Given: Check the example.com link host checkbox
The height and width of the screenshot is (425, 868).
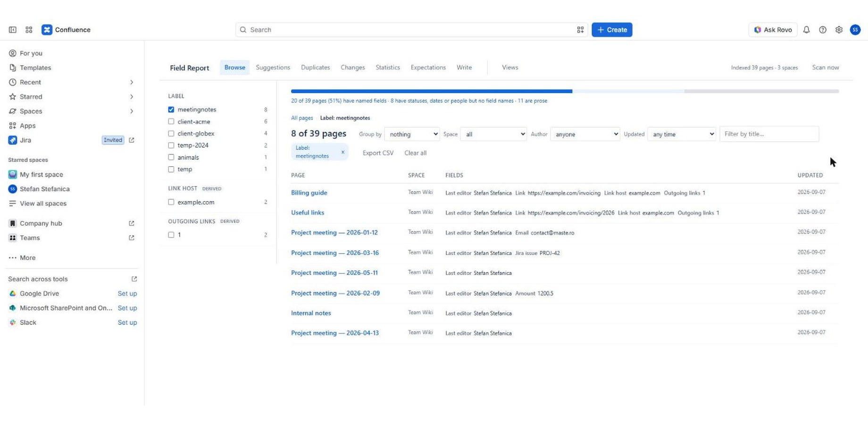Looking at the screenshot, I should pyautogui.click(x=171, y=202).
